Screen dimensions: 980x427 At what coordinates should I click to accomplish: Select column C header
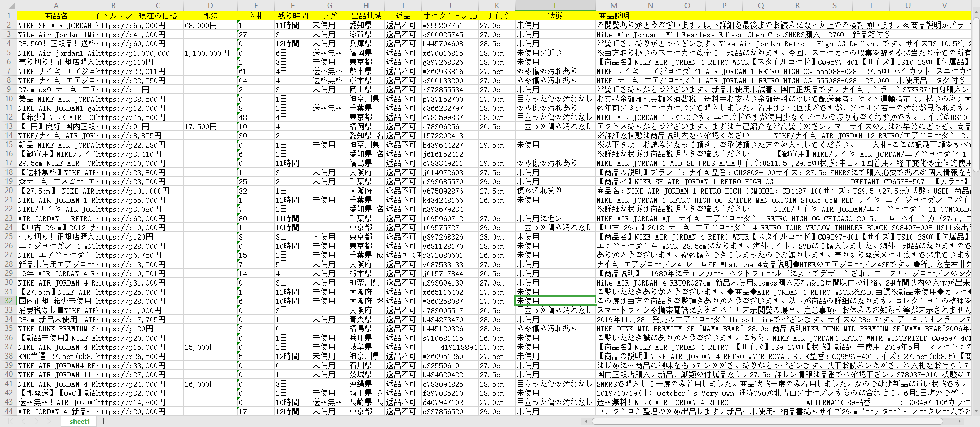[158, 6]
